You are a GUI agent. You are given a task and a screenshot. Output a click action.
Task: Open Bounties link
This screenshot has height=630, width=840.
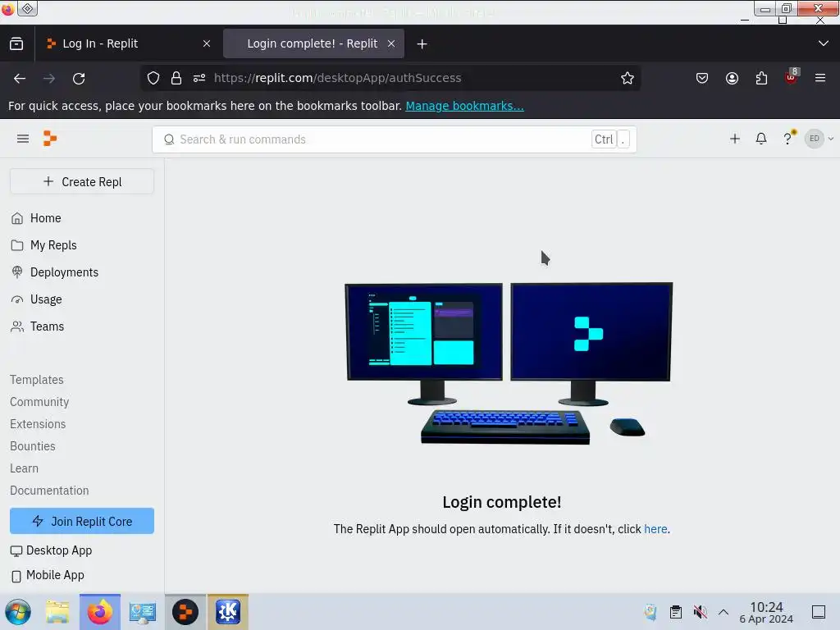(32, 446)
